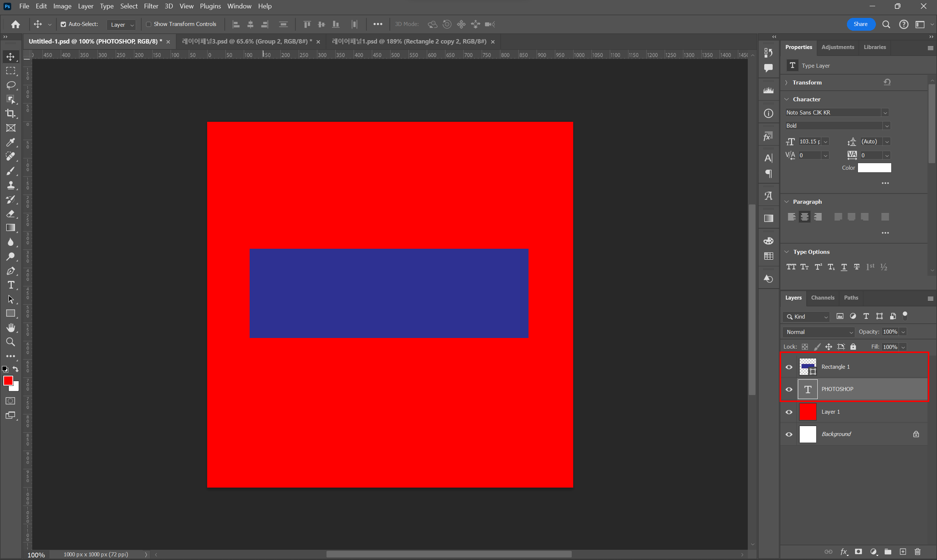Open the Auto-Select Layer dropdown
Screen dimensions: 937x560
[122, 25]
